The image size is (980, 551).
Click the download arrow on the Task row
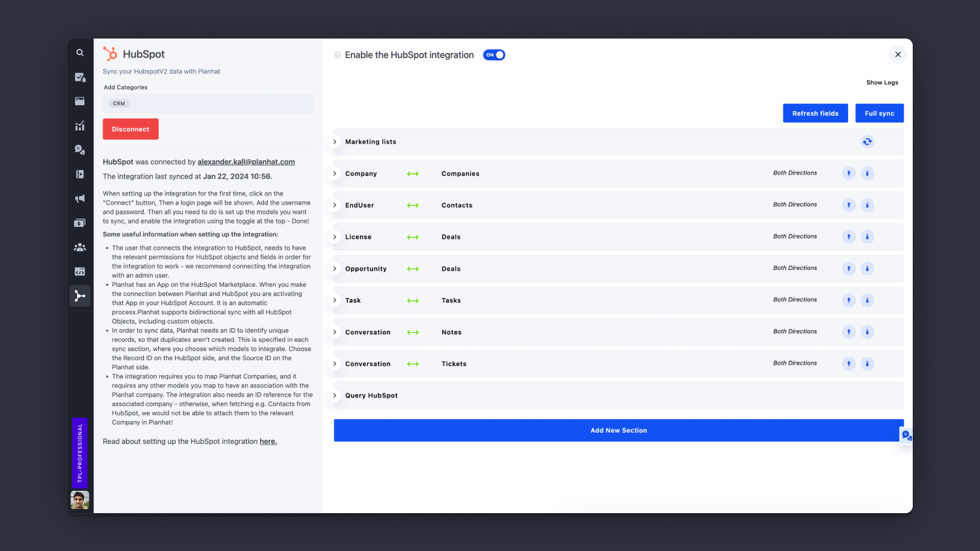[x=867, y=300]
